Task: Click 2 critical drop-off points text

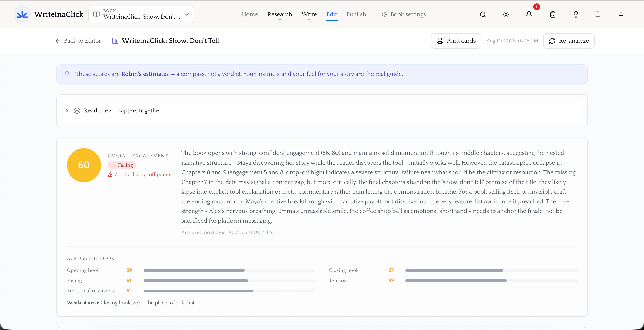Action: (143, 175)
